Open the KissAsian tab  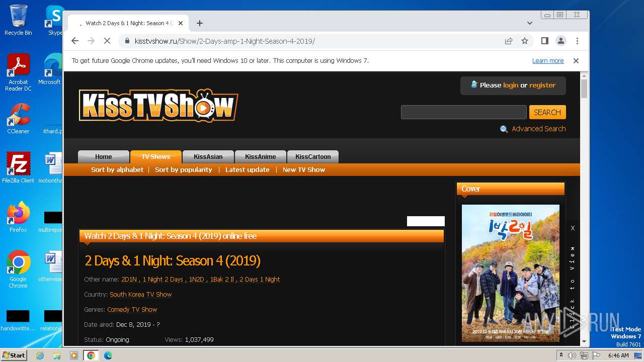(208, 156)
